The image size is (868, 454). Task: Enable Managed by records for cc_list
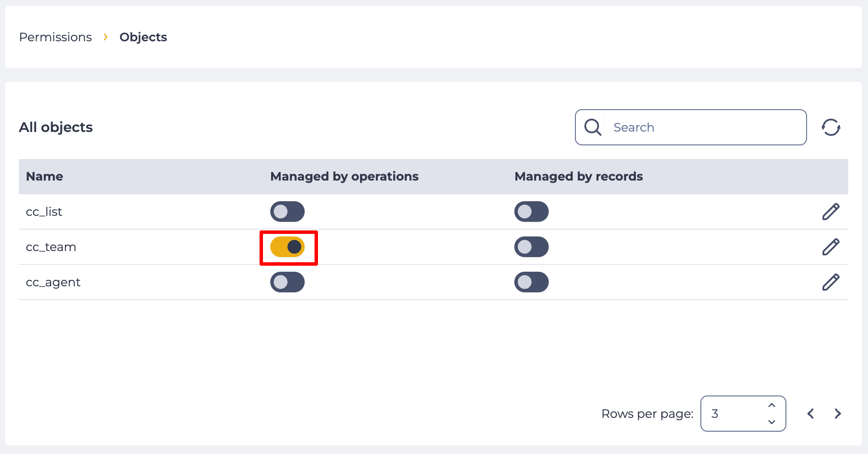point(532,212)
